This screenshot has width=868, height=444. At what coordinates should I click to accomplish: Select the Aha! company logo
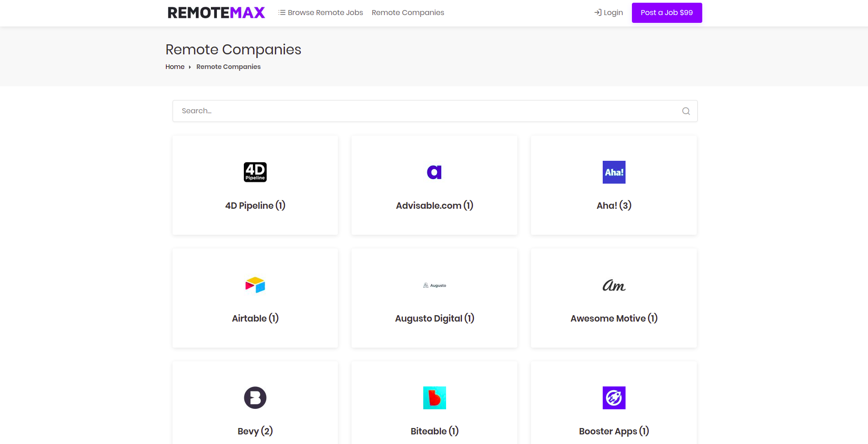click(614, 172)
